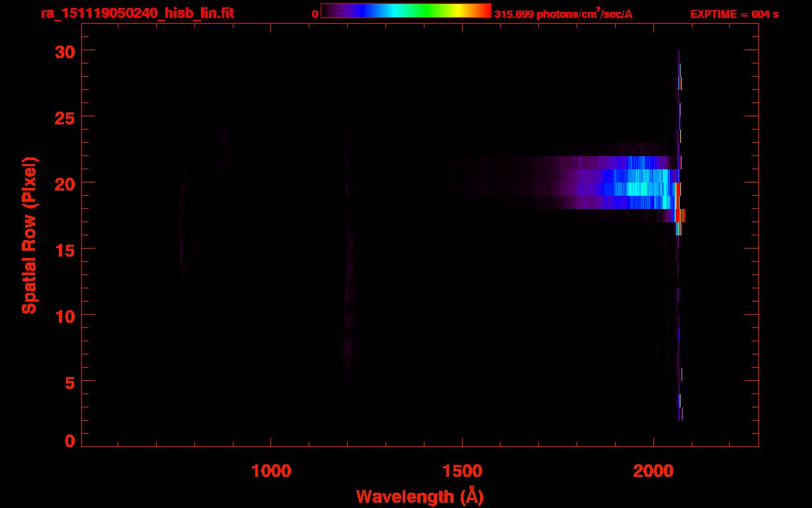Click the 15 spatial row tick label
Screen dimensions: 812x508
coord(65,249)
